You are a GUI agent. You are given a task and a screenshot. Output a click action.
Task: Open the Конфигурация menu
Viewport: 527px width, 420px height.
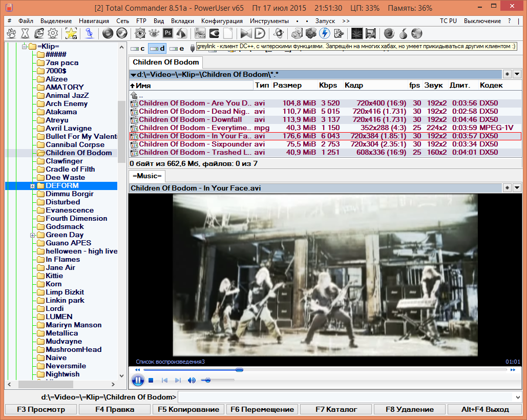click(x=222, y=21)
